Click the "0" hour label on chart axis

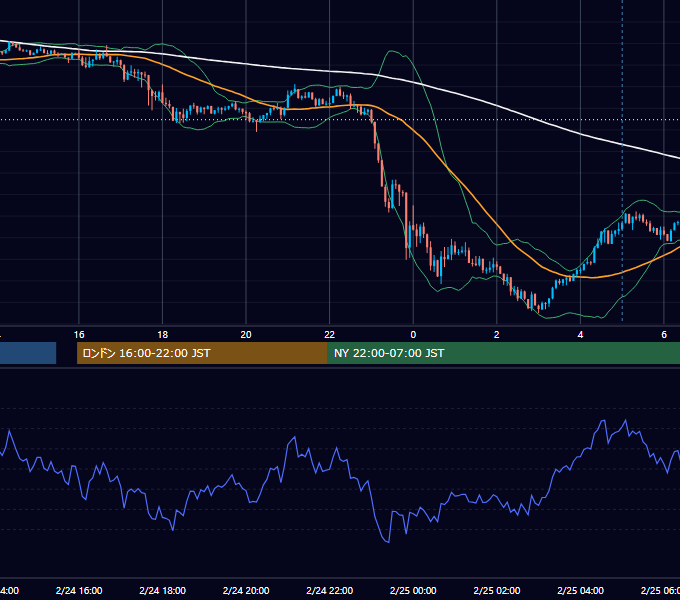pos(413,335)
